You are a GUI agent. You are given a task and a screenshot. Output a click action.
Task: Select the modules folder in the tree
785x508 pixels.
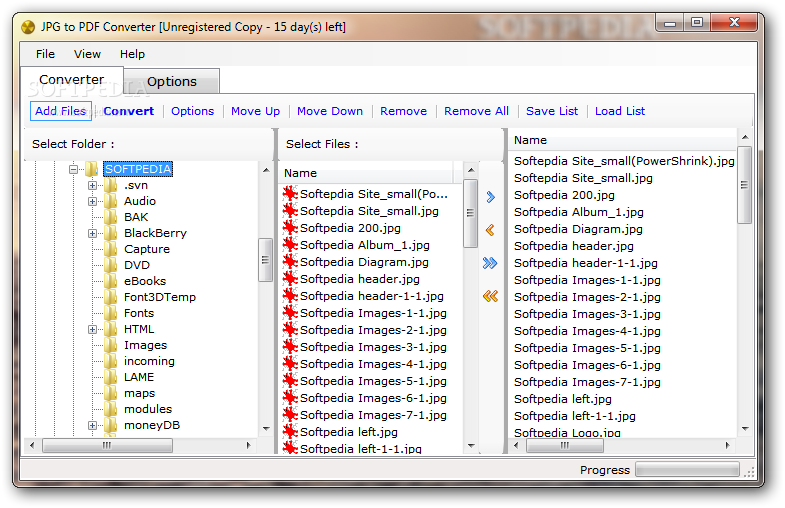(148, 409)
